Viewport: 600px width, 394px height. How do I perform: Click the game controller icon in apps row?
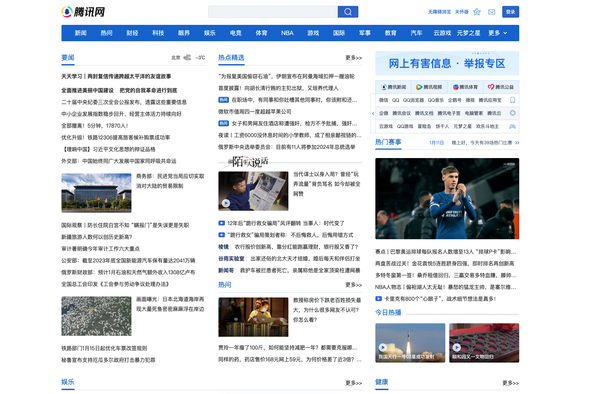click(512, 126)
